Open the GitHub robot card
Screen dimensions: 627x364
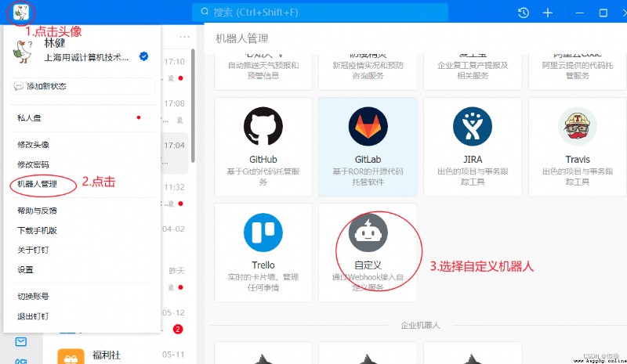263,146
